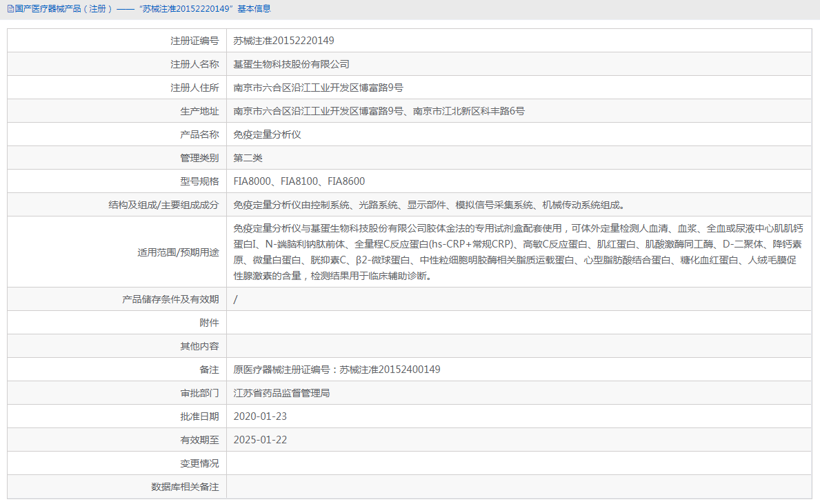Screen dimensions: 820x504
Task: Click the header title 国产医疗器械产品（注册）基本信息
Action: (x=143, y=9)
